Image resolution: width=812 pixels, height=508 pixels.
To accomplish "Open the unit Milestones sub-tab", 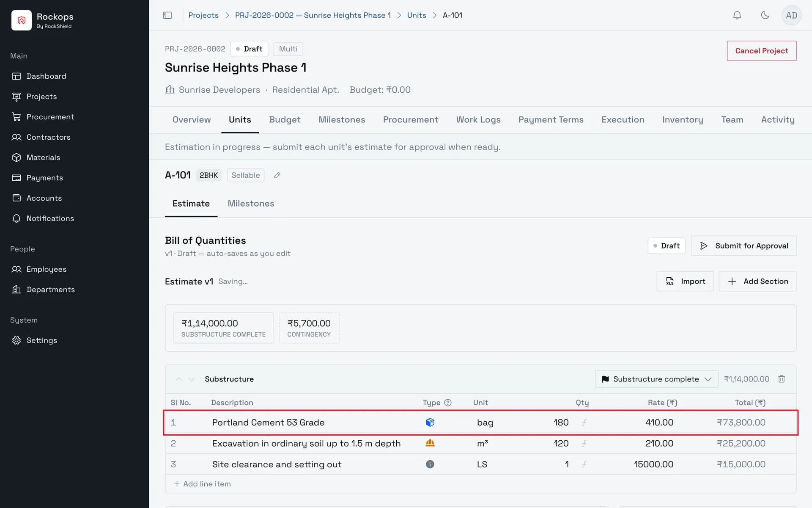I will (251, 204).
